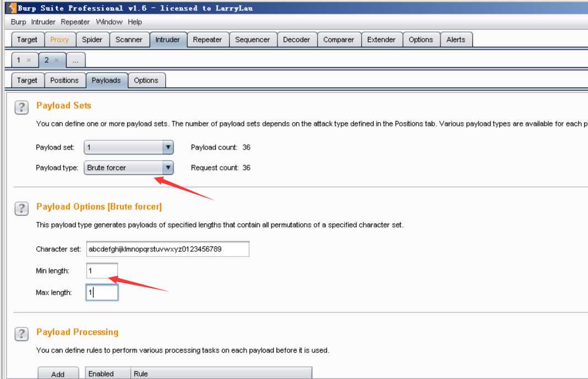Click the Burp Suite title bar icon
Screen dimensions: 588x379
pyautogui.click(x=12, y=8)
